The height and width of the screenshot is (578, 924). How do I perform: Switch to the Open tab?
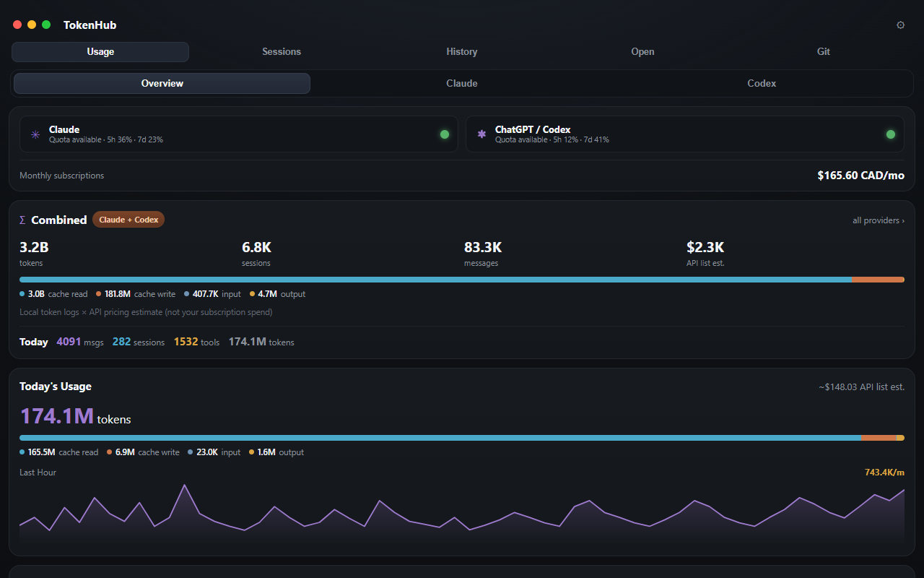click(642, 52)
